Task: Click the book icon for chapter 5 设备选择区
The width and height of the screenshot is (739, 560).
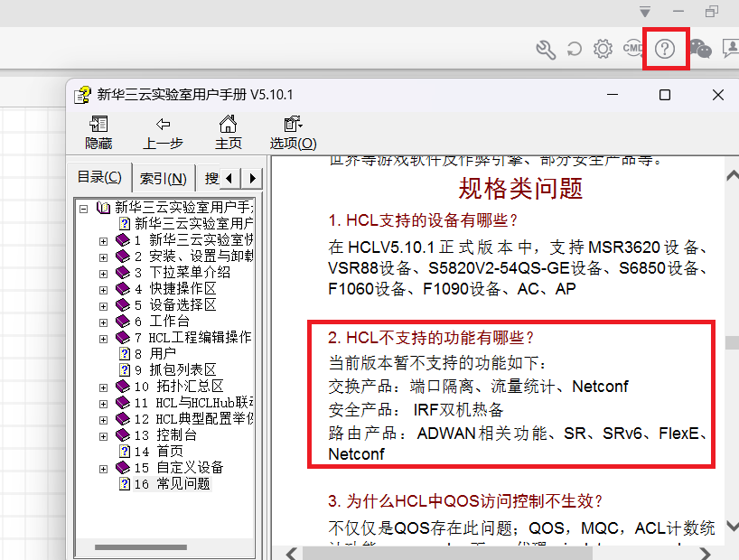Action: (123, 305)
